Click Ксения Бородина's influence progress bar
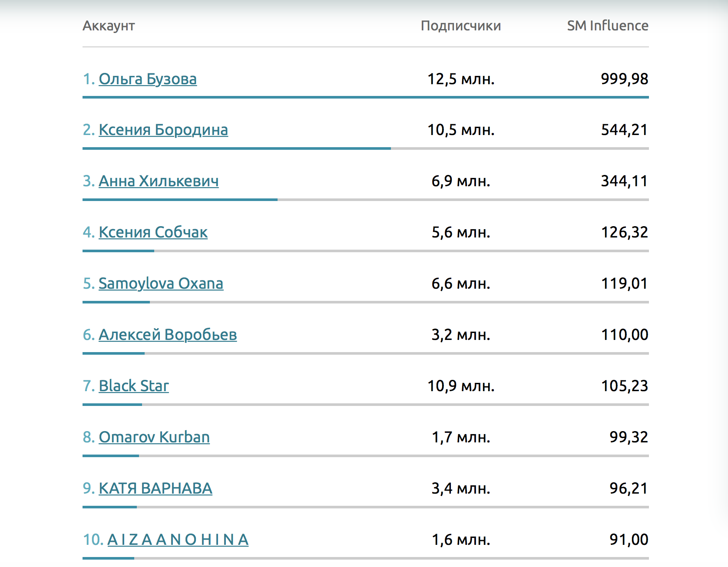Image resolution: width=728 pixels, height=567 pixels. pos(236,148)
